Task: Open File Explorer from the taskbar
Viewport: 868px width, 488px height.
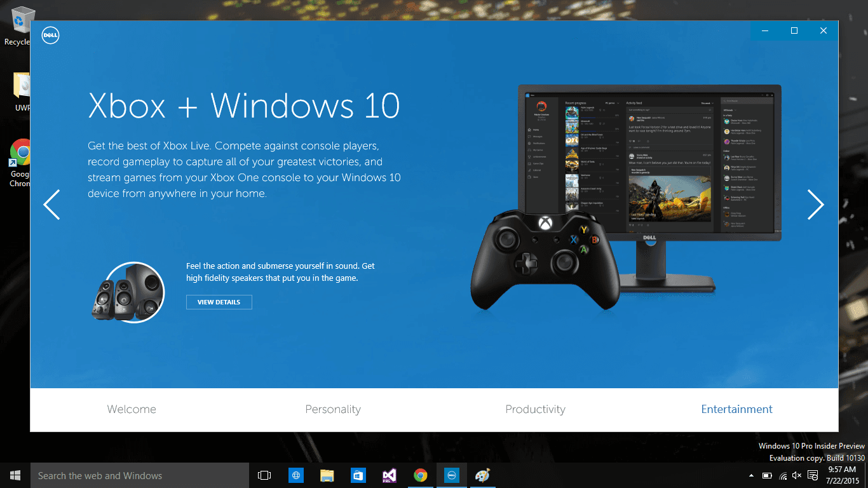Action: pyautogui.click(x=327, y=475)
